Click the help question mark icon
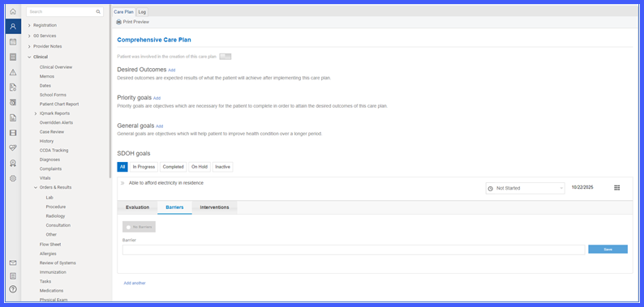The width and height of the screenshot is (644, 307). click(13, 289)
